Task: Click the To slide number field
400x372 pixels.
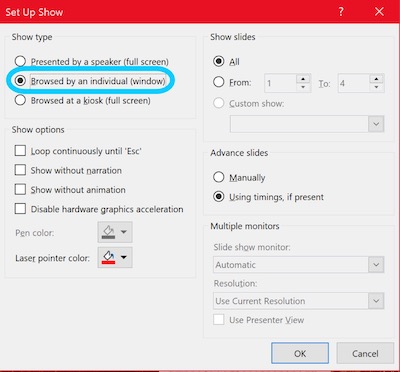Action: [x=354, y=83]
